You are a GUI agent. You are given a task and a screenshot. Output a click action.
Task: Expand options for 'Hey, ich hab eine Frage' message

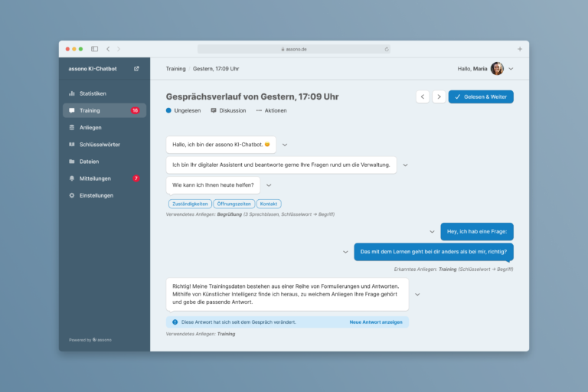click(x=432, y=232)
